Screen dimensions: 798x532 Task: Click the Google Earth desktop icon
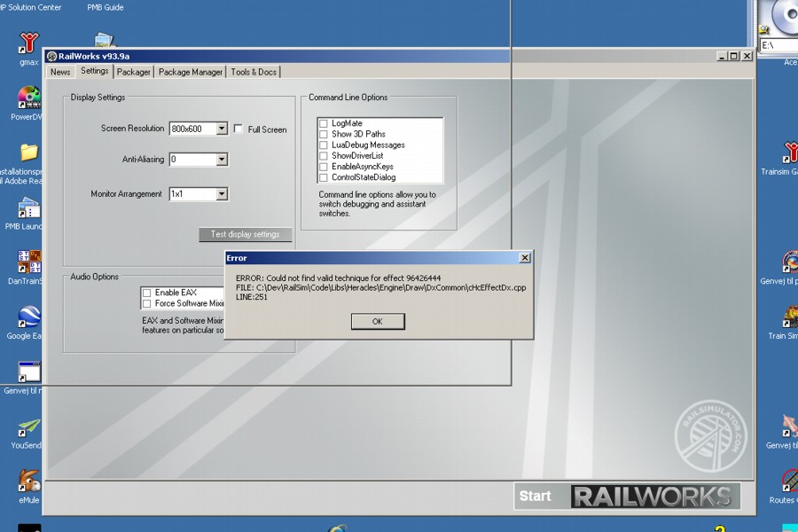pos(28,317)
